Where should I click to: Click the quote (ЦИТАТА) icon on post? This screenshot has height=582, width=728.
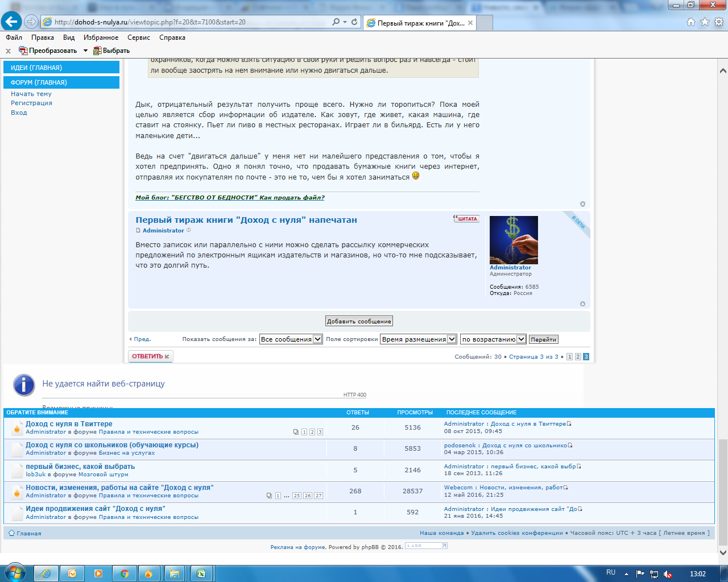pos(466,219)
